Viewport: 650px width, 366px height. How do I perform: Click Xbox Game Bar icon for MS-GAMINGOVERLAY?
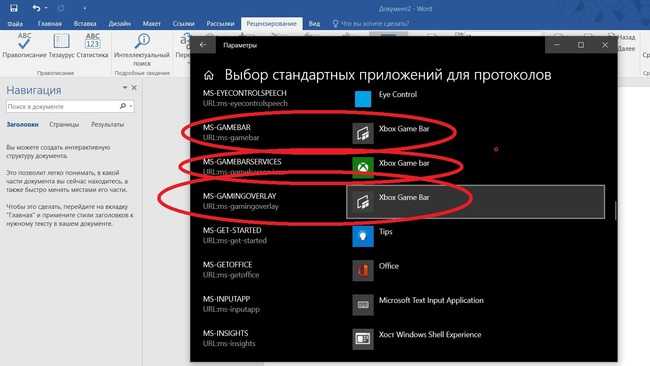coord(363,202)
